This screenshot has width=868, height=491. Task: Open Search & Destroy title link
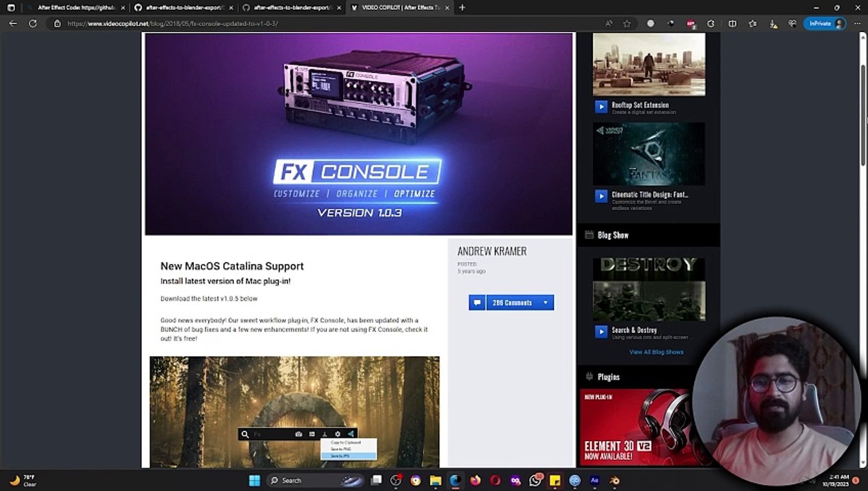pos(634,330)
